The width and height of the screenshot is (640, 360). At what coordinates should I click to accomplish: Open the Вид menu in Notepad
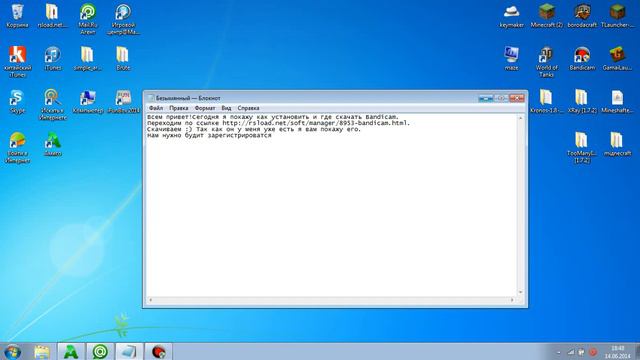coord(226,108)
